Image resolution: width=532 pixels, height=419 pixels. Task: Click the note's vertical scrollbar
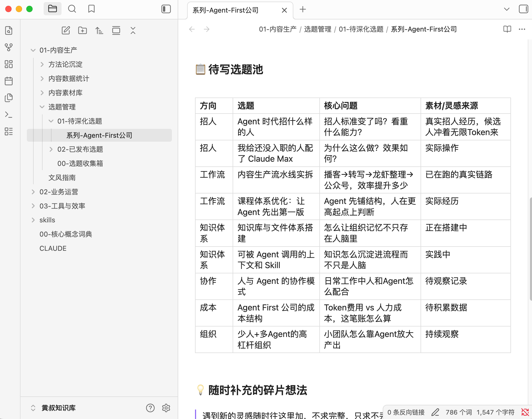tap(530, 248)
